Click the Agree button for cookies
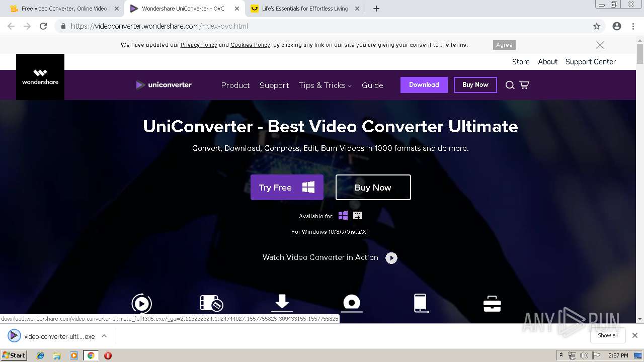 coord(504,45)
